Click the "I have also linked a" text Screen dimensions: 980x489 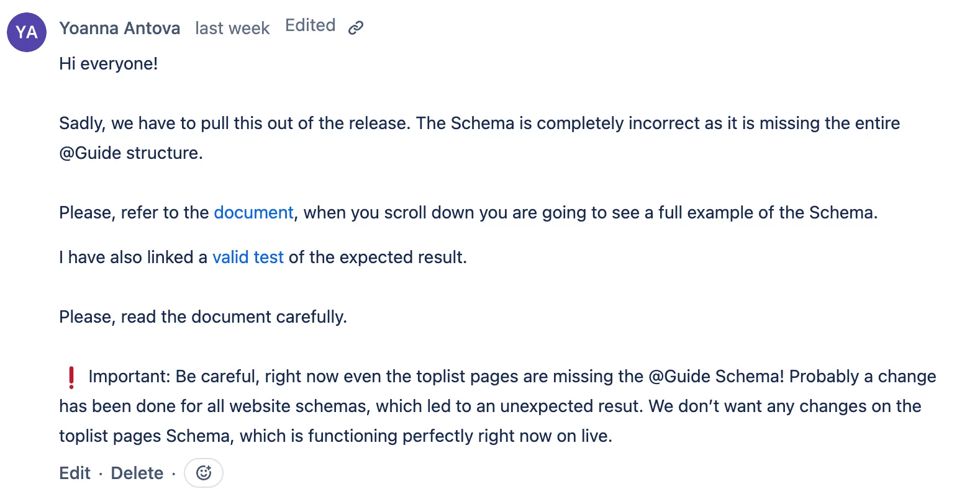pyautogui.click(x=133, y=258)
